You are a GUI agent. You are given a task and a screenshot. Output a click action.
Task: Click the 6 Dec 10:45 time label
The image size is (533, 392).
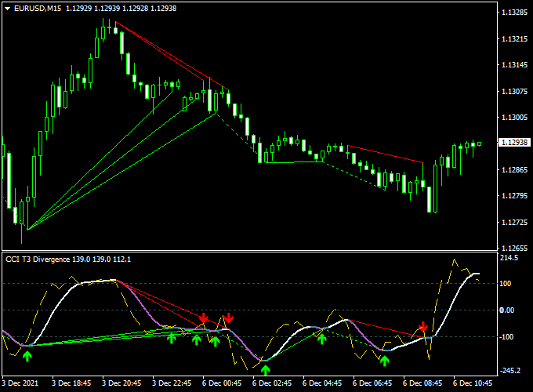473,383
